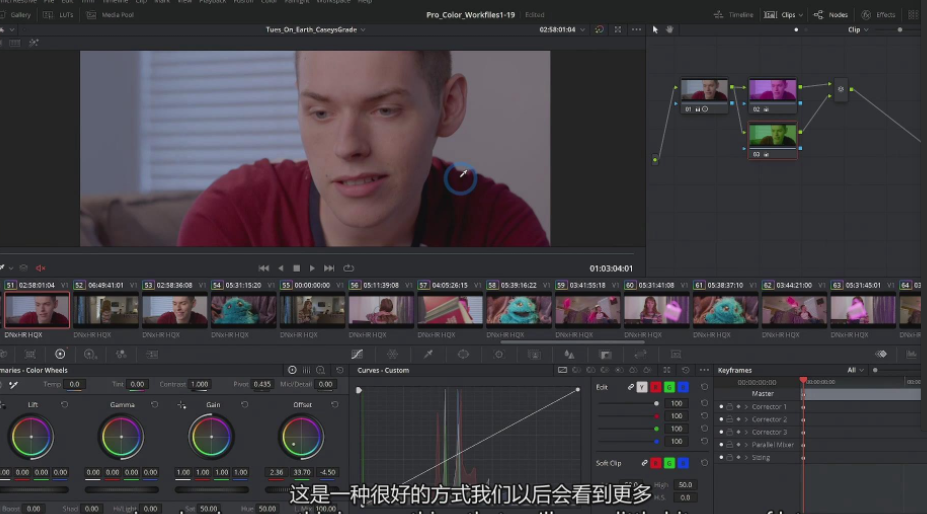Image resolution: width=927 pixels, height=514 pixels.
Task: Toggle Soft Clip red channel
Action: (x=656, y=463)
